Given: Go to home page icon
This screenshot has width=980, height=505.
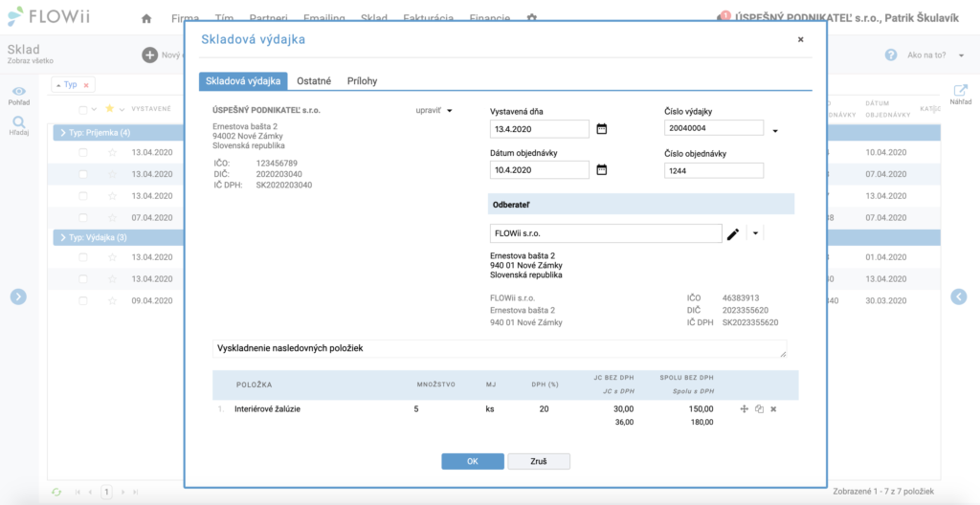Looking at the screenshot, I should tap(146, 19).
